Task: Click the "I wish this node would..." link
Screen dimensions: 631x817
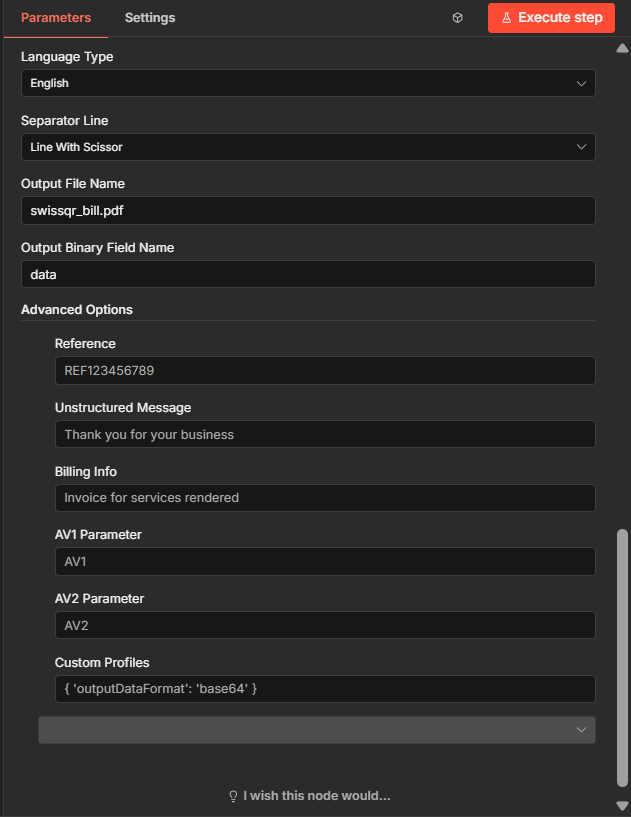Action: point(316,796)
